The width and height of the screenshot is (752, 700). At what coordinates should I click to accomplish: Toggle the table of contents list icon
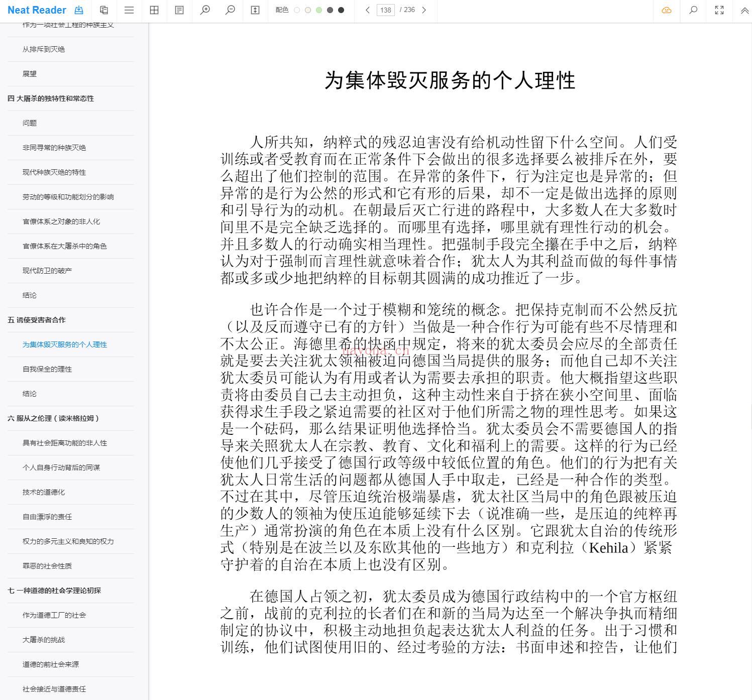(129, 10)
